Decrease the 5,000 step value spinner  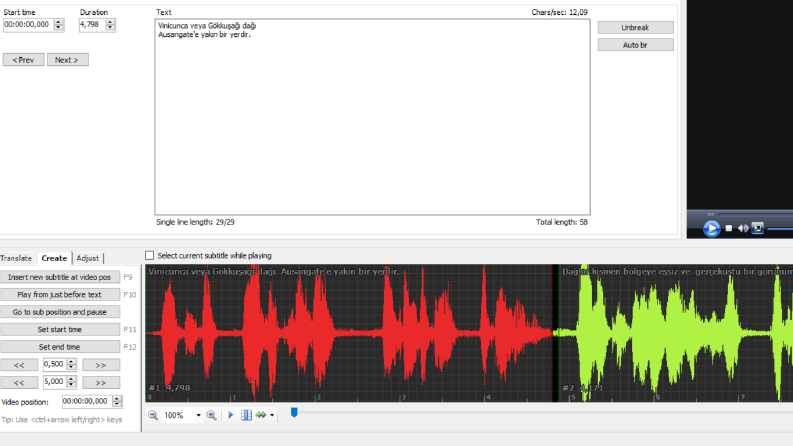71,385
